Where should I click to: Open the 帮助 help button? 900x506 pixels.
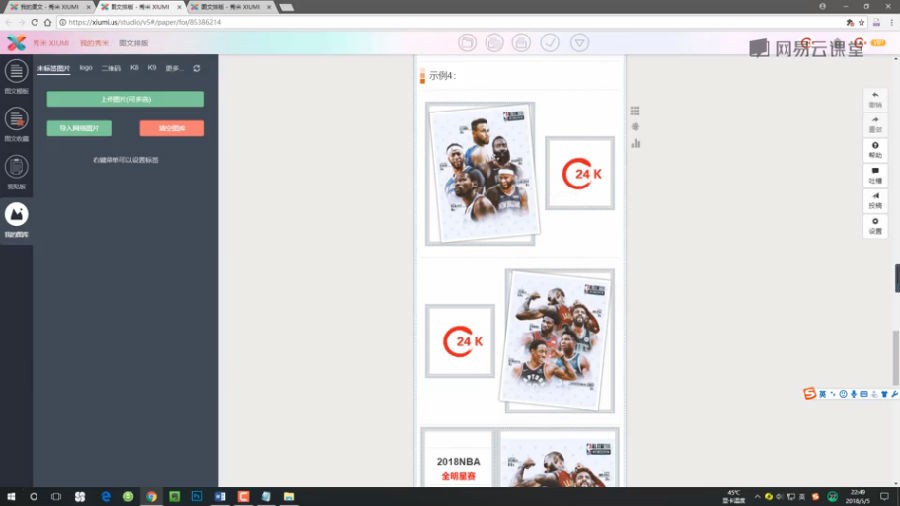(875, 150)
